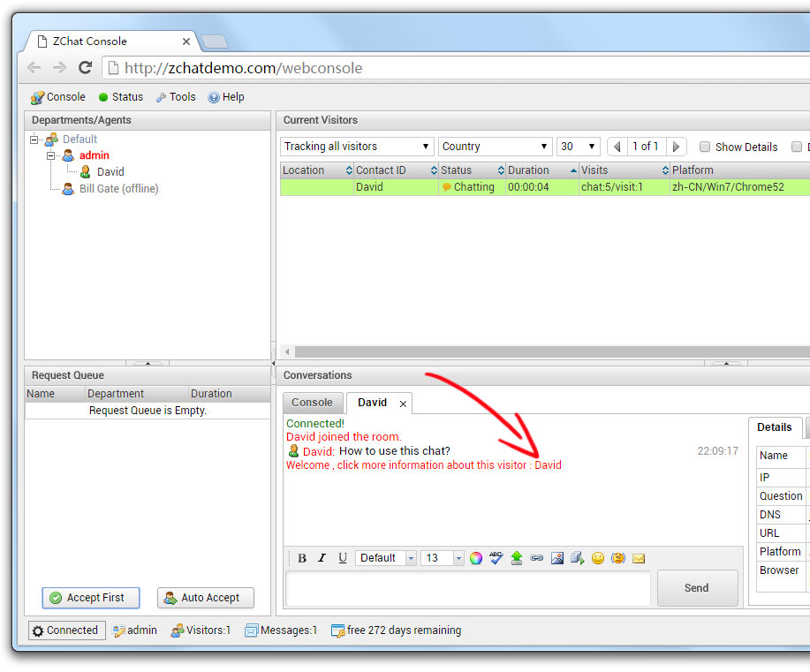Toggle italic text formatting
Screen dimensions: 810x672
pos(322,558)
